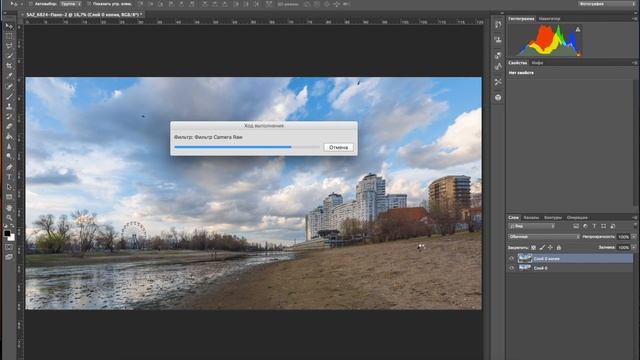Switch to the Каналы tab

(x=531, y=218)
